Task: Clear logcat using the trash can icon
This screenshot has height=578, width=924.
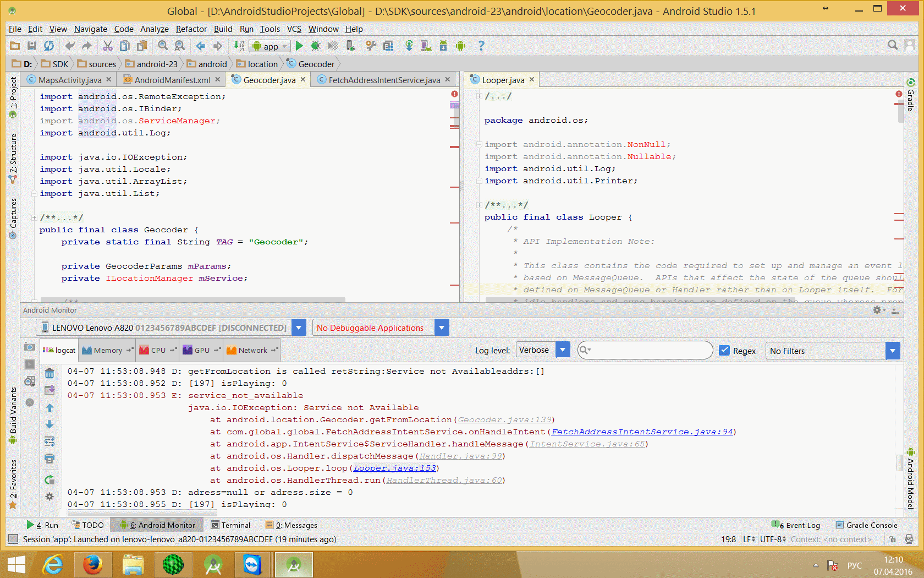Action: 50,373
